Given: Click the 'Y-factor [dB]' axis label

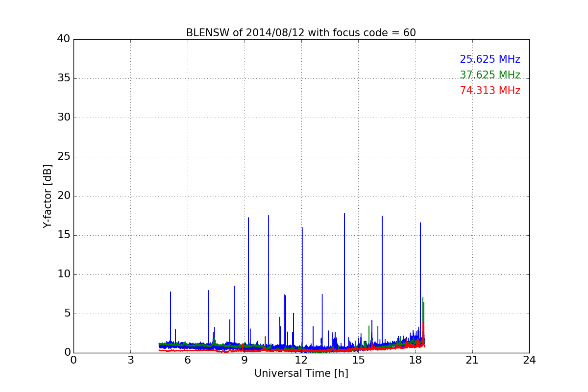Looking at the screenshot, I should click(x=48, y=196).
